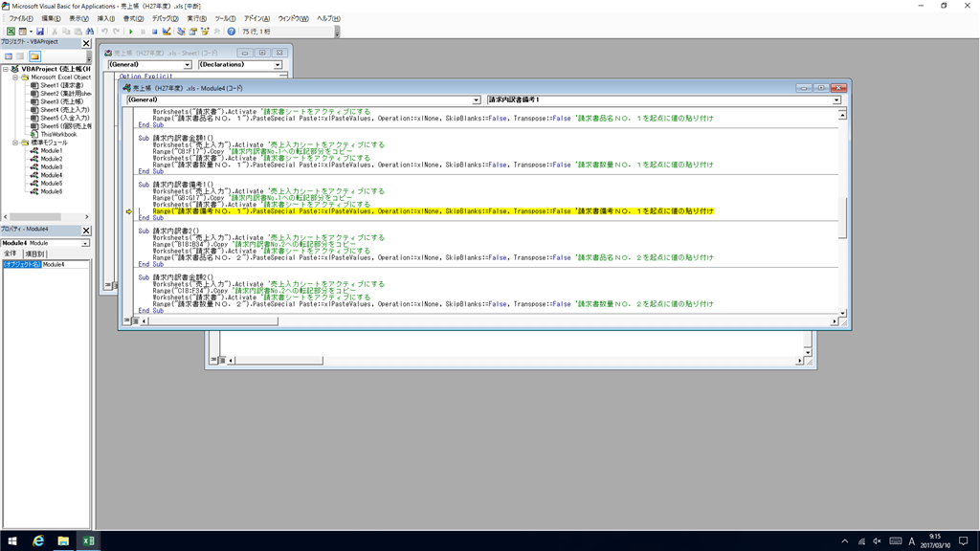Image resolution: width=980 pixels, height=551 pixels.
Task: Toggle Design Mode in the toolbar
Action: (167, 32)
